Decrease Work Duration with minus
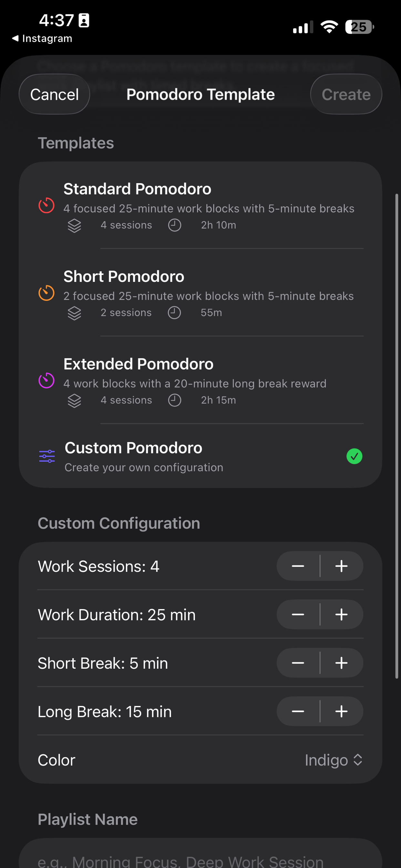The height and width of the screenshot is (868, 401). [x=298, y=615]
